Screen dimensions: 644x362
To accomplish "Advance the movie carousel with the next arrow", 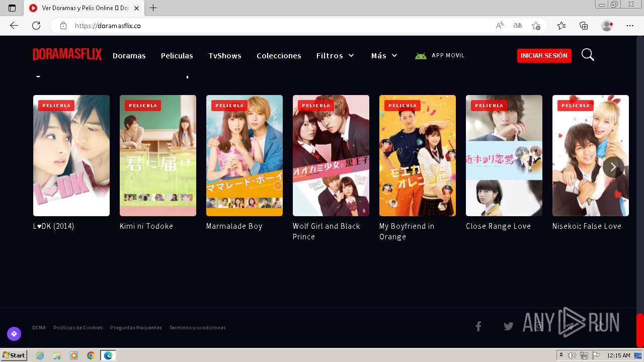I will 613,167.
